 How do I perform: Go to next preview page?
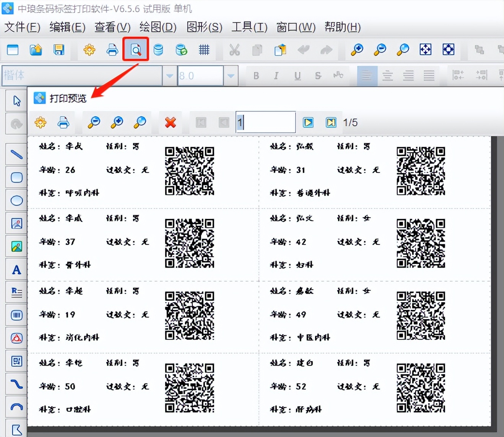(308, 122)
